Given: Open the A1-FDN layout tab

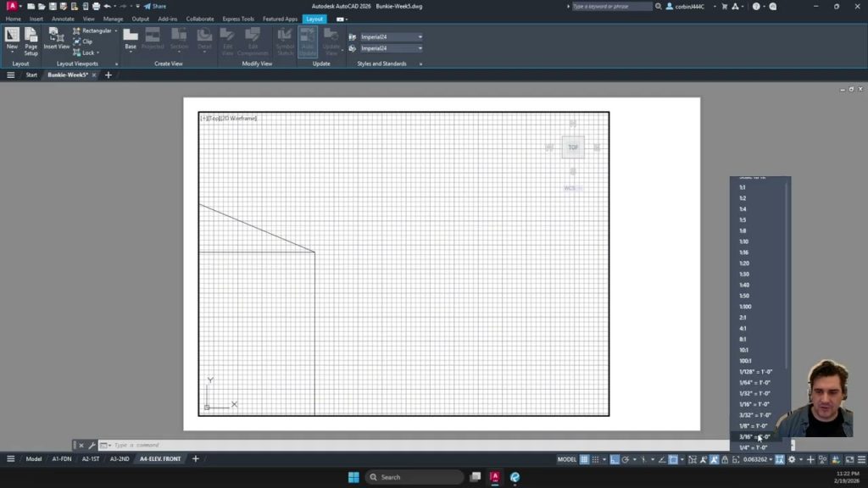Looking at the screenshot, I should click(x=62, y=459).
